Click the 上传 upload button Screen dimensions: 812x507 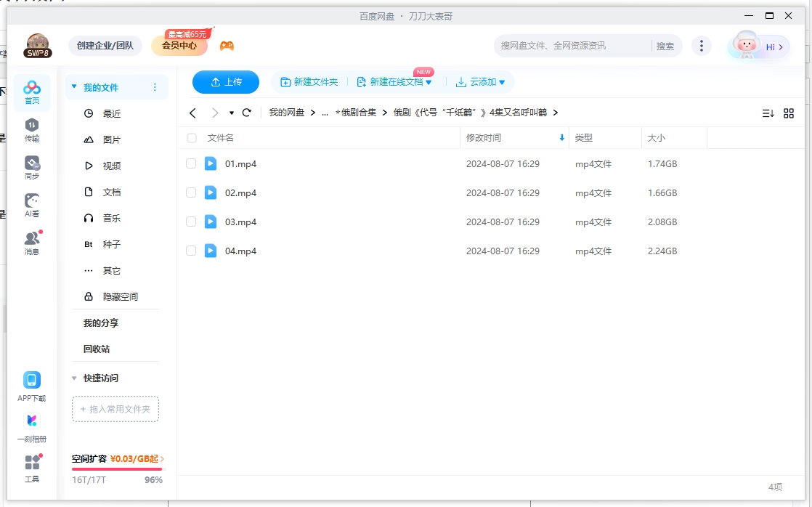pos(226,82)
